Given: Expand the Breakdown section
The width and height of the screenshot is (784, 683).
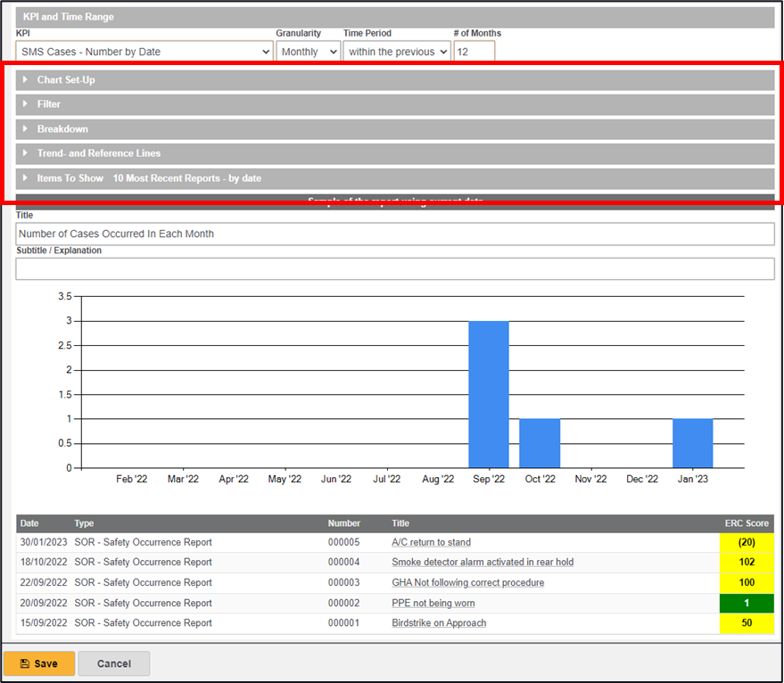Looking at the screenshot, I should click(62, 129).
